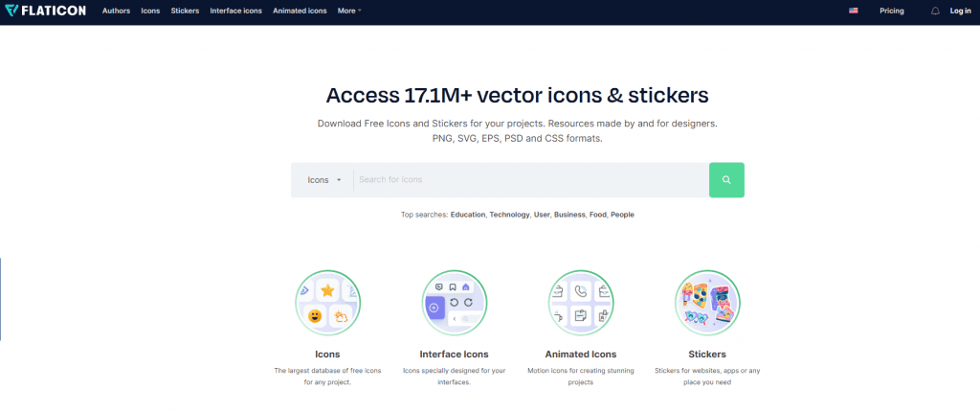The image size is (980, 412).
Task: Click the Stickers circle image
Action: coord(707,303)
